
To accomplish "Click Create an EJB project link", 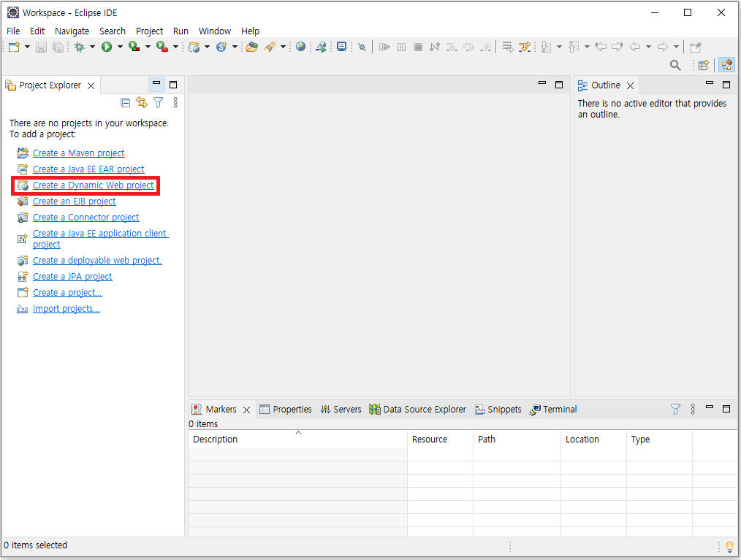I will pyautogui.click(x=75, y=201).
